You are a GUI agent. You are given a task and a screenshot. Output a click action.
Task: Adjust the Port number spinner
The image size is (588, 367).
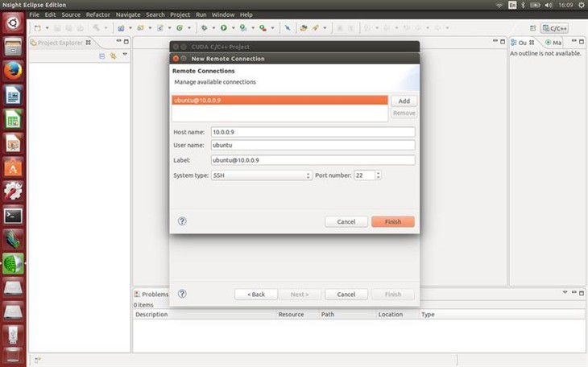(378, 175)
